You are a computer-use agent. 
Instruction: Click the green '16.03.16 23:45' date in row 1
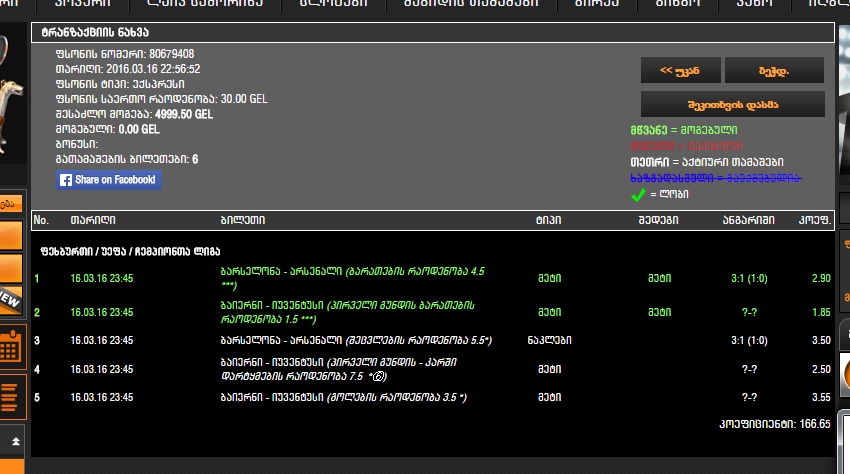(102, 278)
